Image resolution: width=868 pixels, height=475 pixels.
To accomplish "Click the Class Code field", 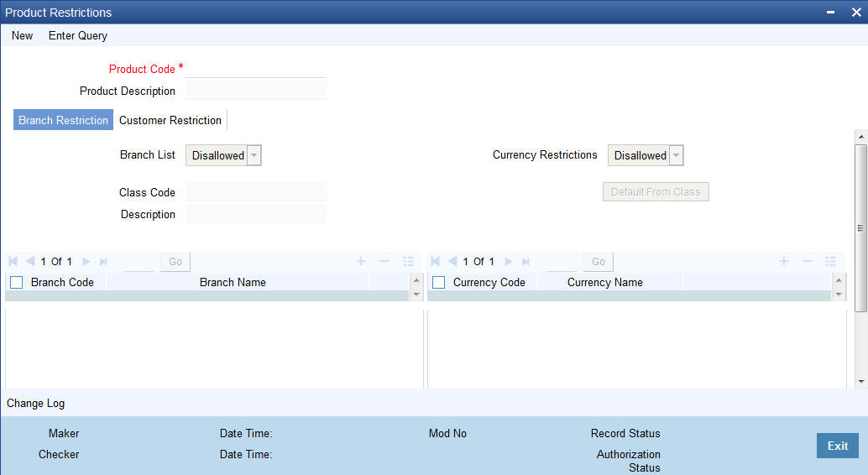I will 256,191.
